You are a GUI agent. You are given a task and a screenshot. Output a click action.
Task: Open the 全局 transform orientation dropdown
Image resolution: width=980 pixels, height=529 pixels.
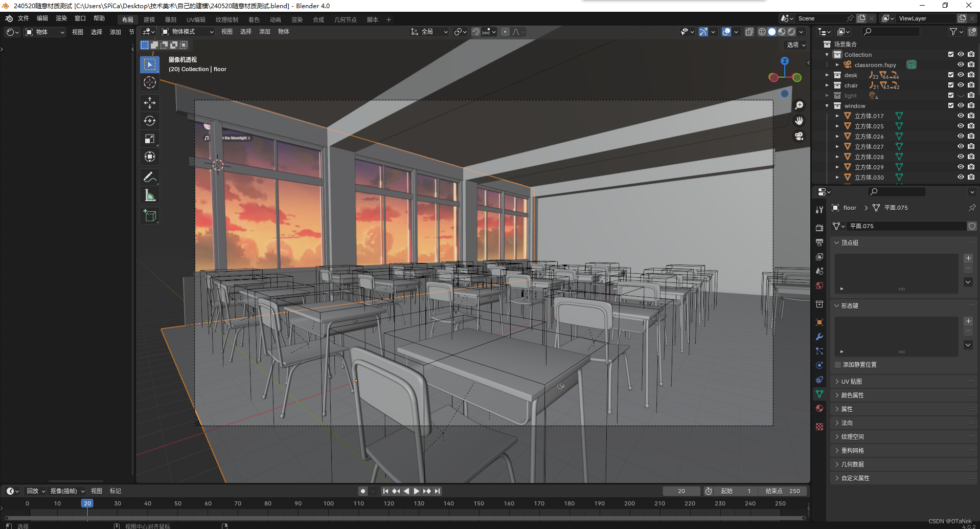click(429, 32)
